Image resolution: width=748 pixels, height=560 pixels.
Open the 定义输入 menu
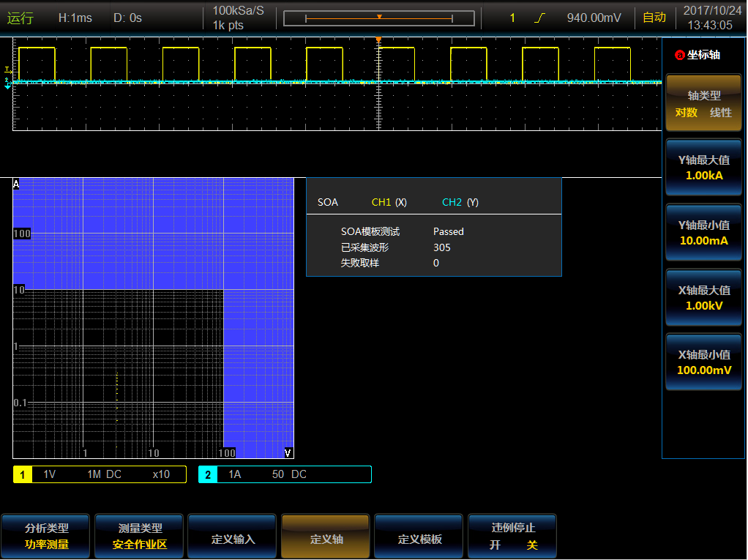(x=233, y=539)
